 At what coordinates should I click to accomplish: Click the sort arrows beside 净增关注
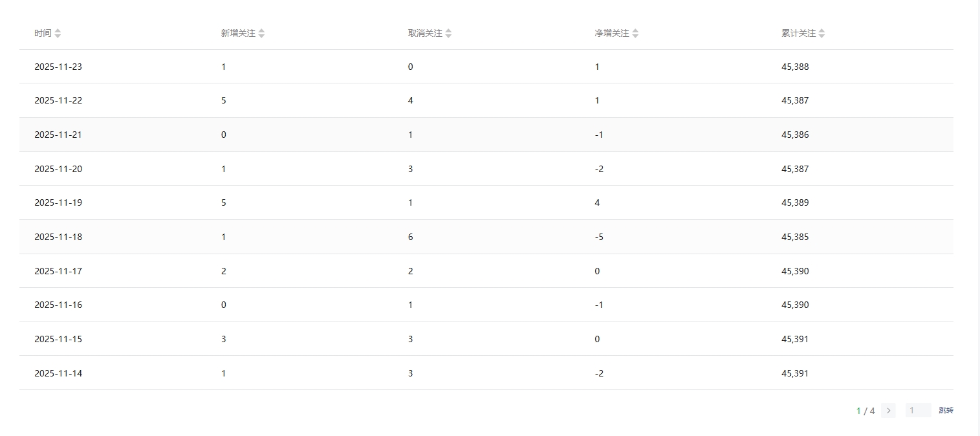click(635, 34)
